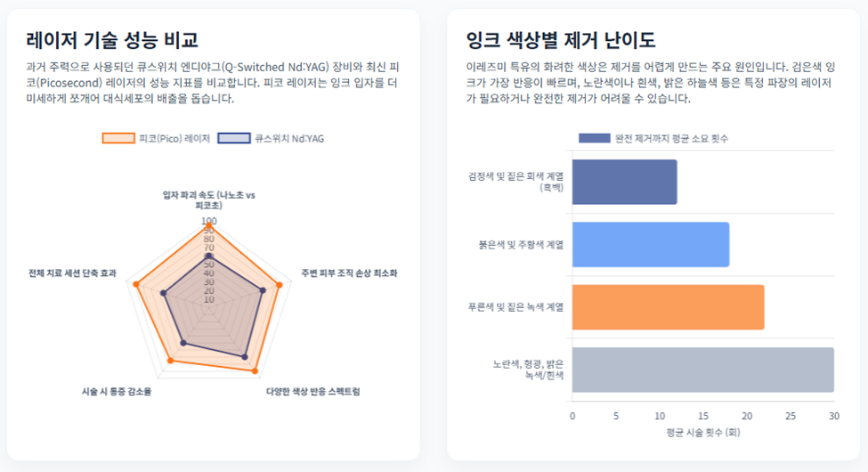
Task: Click the gray 노란색, 형광 bar
Action: point(703,370)
